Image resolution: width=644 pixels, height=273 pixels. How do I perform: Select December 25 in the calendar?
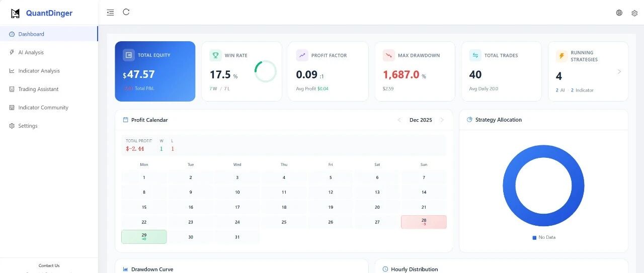(x=284, y=222)
